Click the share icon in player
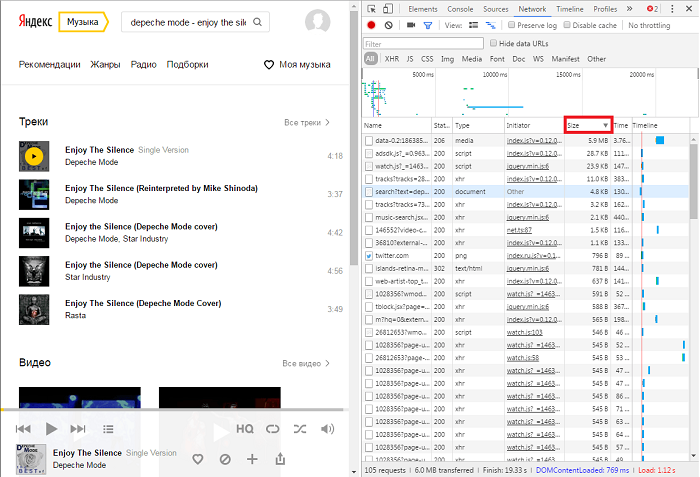This screenshot has width=700, height=477. pyautogui.click(x=280, y=459)
